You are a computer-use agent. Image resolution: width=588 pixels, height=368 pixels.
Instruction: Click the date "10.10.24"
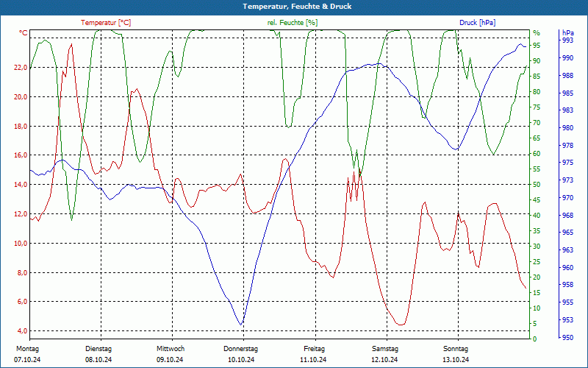tap(241, 360)
